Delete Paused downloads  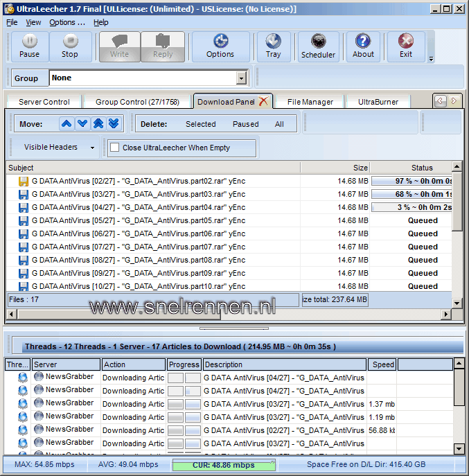pos(245,124)
